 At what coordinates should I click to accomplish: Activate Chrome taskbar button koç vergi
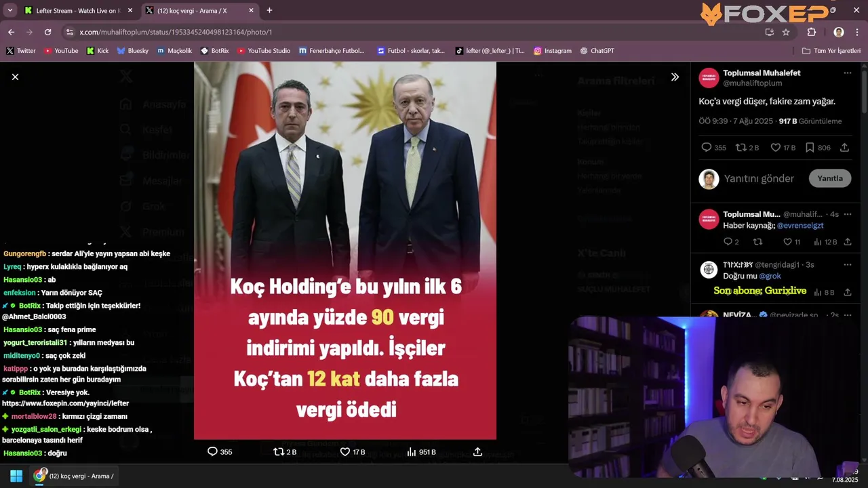pos(75,476)
